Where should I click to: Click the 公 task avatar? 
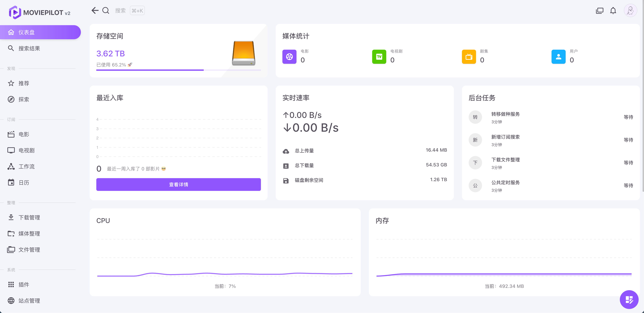point(475,186)
